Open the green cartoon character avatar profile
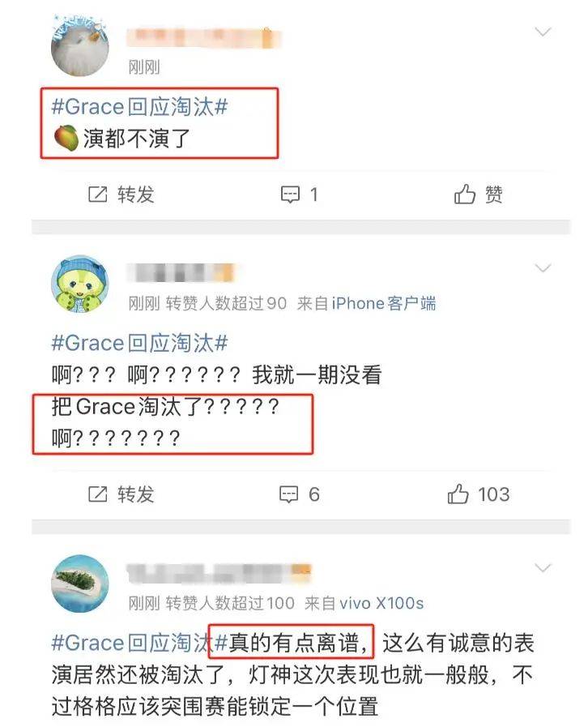 79,284
